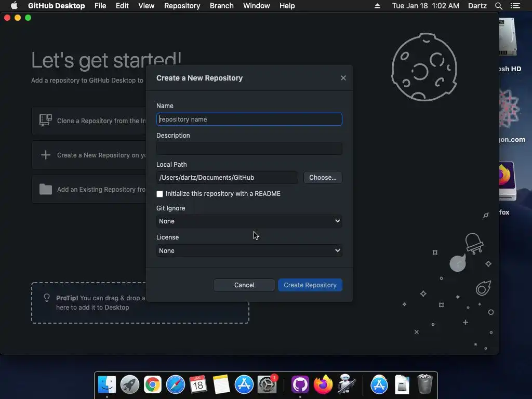Image resolution: width=532 pixels, height=399 pixels.
Task: Click the Local Path text field
Action: pyautogui.click(x=227, y=178)
